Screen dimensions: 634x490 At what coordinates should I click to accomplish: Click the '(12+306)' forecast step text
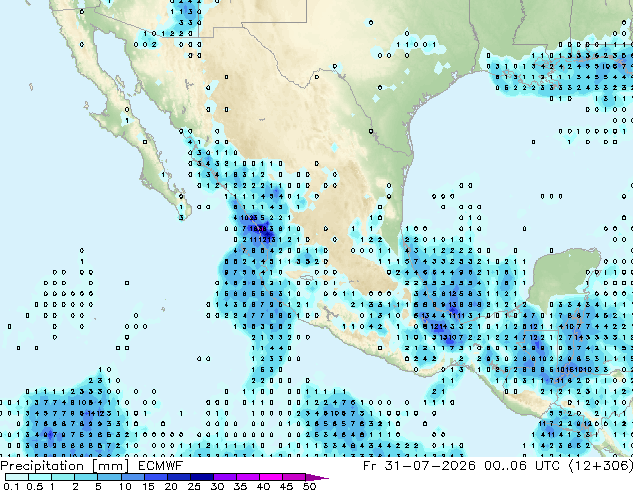pos(601,466)
